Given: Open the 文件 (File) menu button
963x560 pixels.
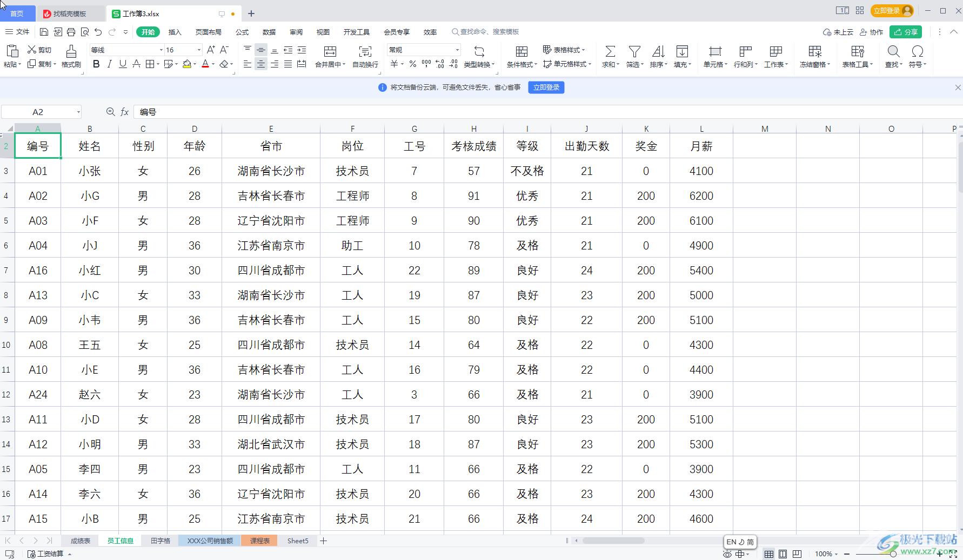Looking at the screenshot, I should 18,32.
